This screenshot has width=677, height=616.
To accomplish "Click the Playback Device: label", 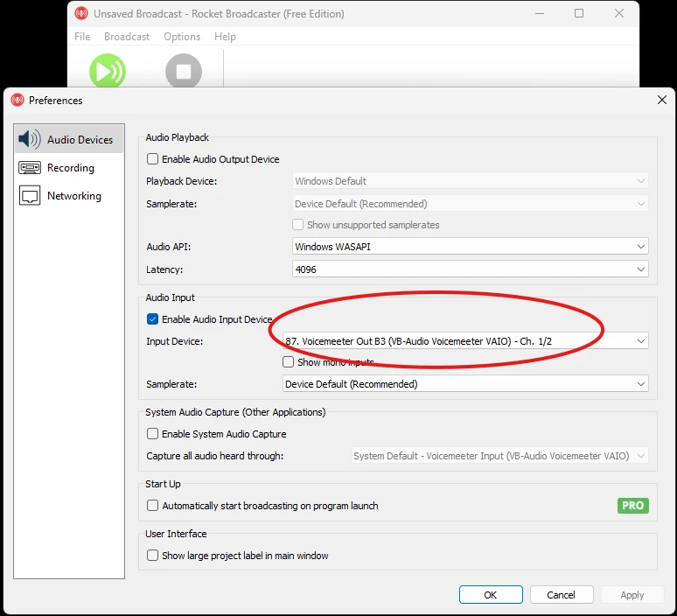I will (x=181, y=180).
